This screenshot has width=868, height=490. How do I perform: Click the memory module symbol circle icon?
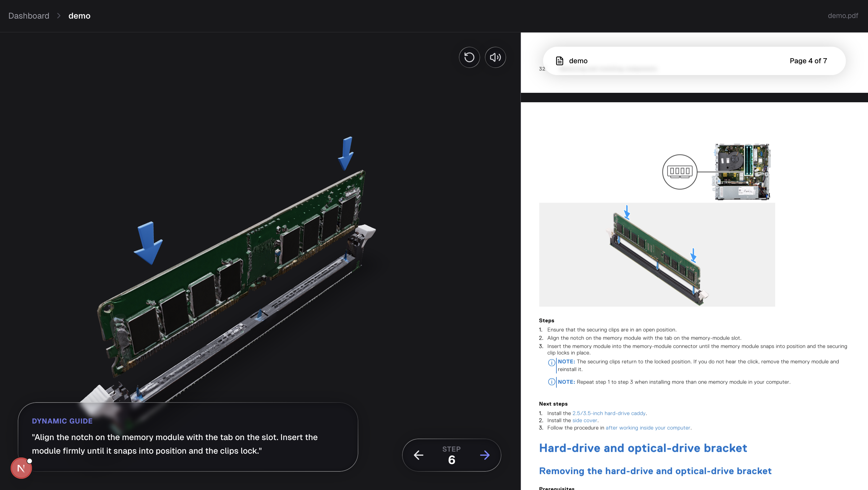tap(679, 172)
